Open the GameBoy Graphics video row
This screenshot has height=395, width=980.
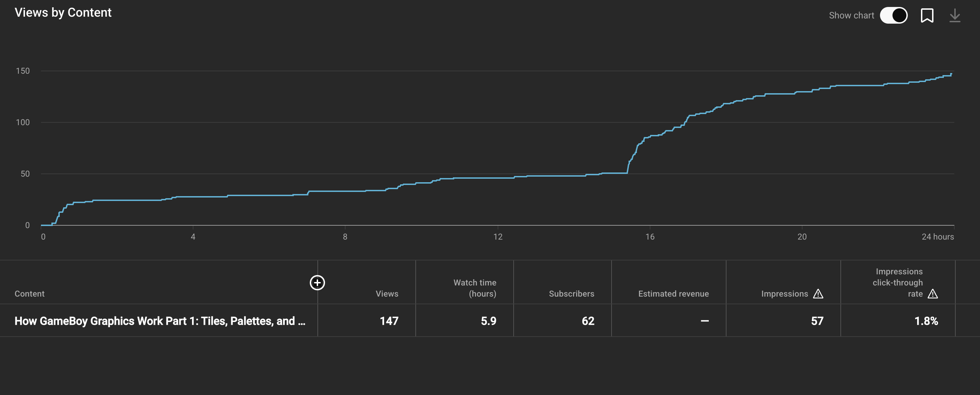(160, 321)
